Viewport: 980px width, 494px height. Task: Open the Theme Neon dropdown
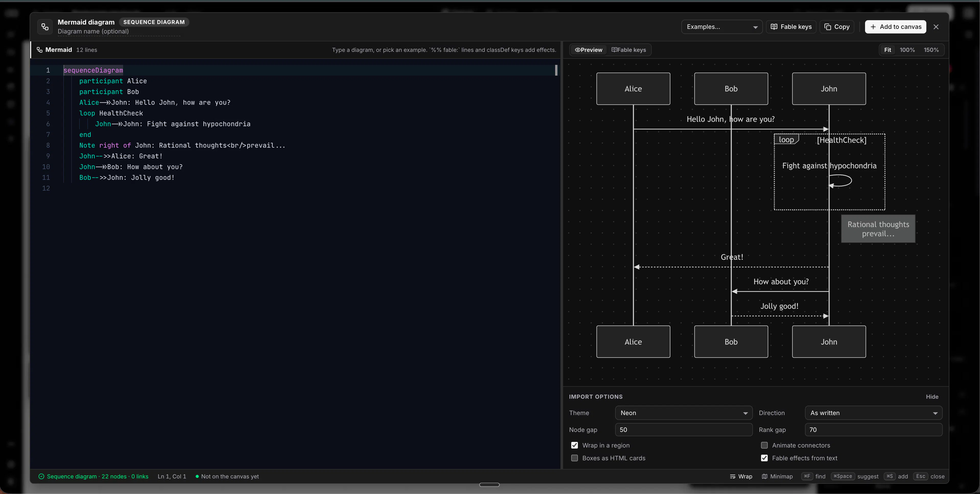[684, 413]
